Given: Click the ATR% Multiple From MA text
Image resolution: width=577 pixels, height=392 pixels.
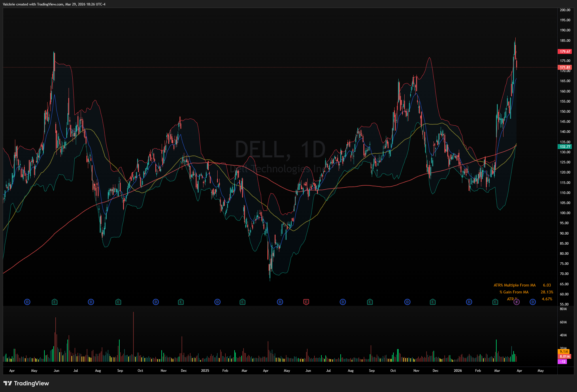Looking at the screenshot, I should coord(514,285).
